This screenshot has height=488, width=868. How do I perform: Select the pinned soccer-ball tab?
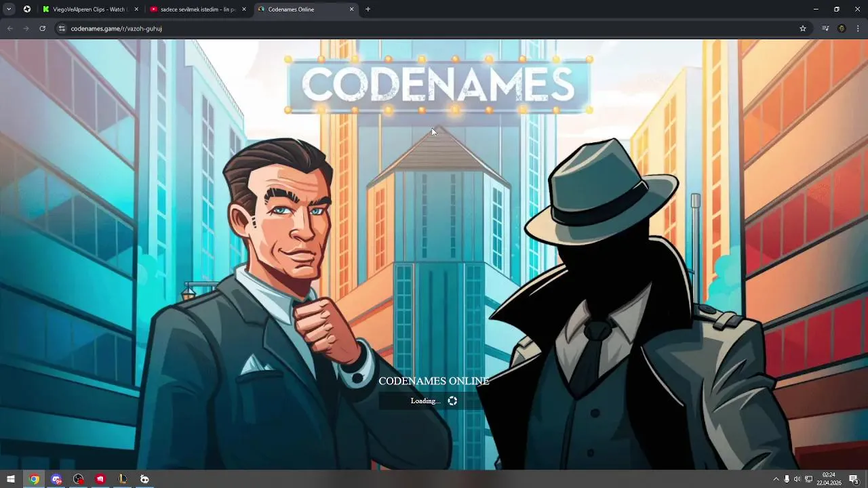click(27, 9)
